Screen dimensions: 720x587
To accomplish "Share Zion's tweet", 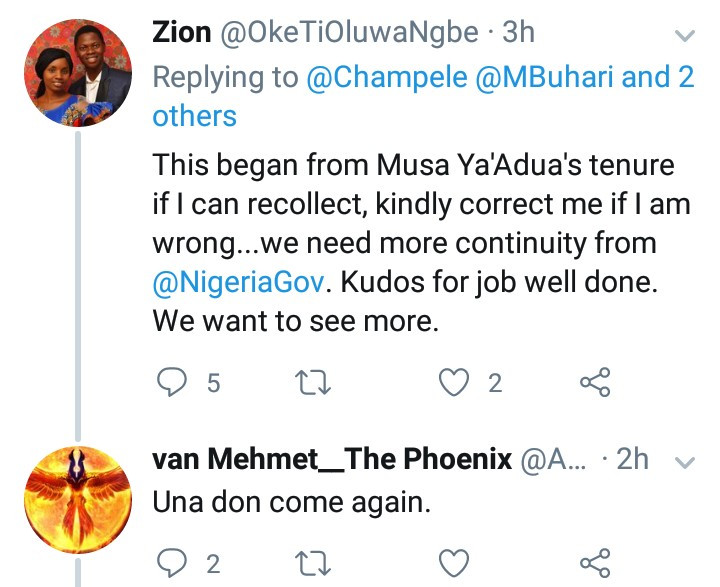I will pos(595,382).
